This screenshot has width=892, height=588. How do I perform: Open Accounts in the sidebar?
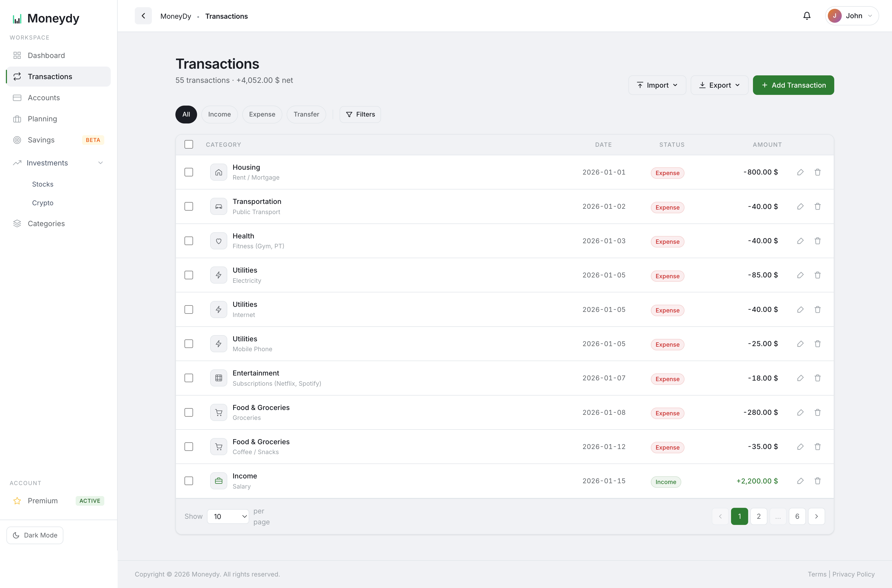pos(59,98)
